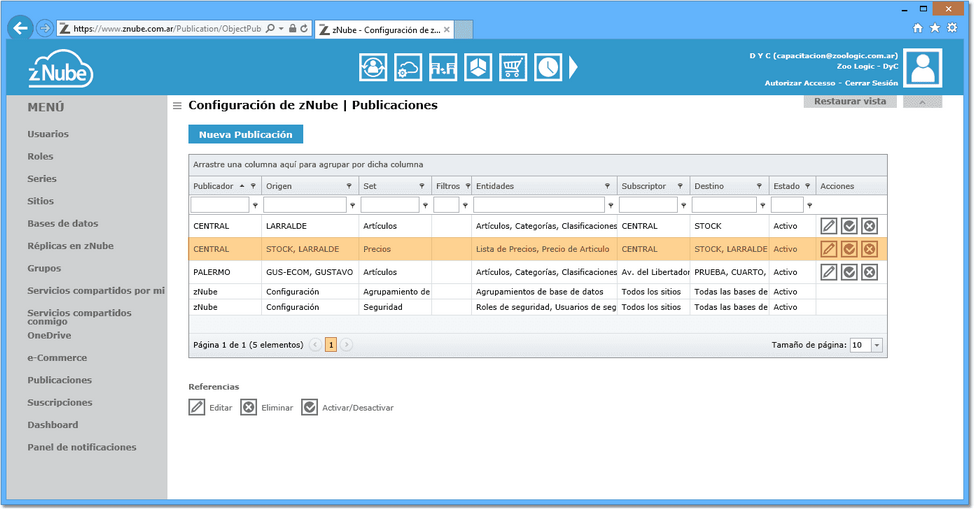Open Origen column header filter
The image size is (974, 510).
click(349, 186)
